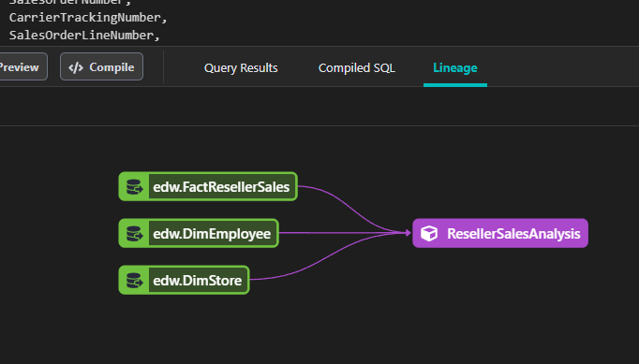Switch to the Compiled SQL tab

357,67
